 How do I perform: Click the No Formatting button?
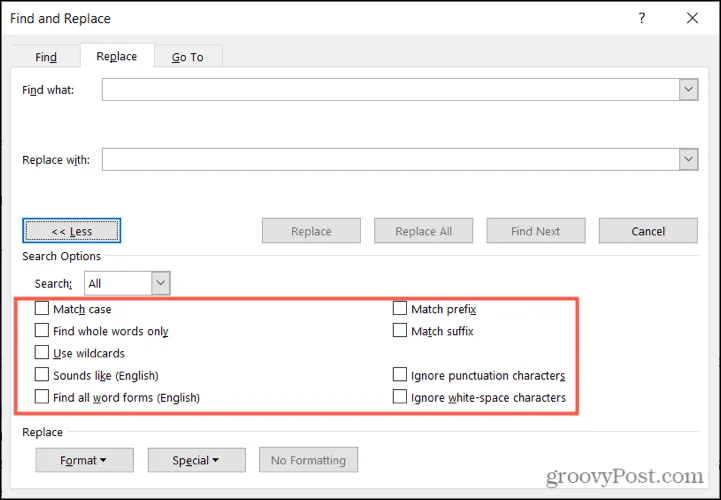tap(309, 460)
